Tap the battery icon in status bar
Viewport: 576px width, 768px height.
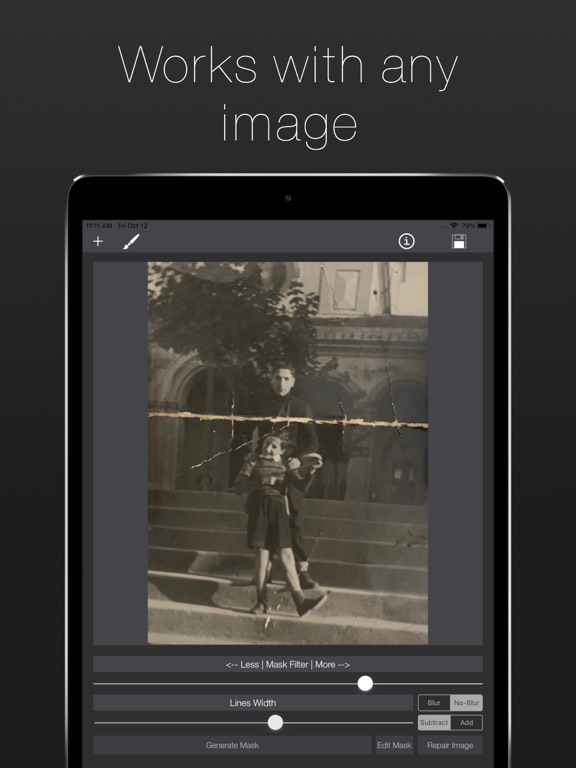coord(483,226)
